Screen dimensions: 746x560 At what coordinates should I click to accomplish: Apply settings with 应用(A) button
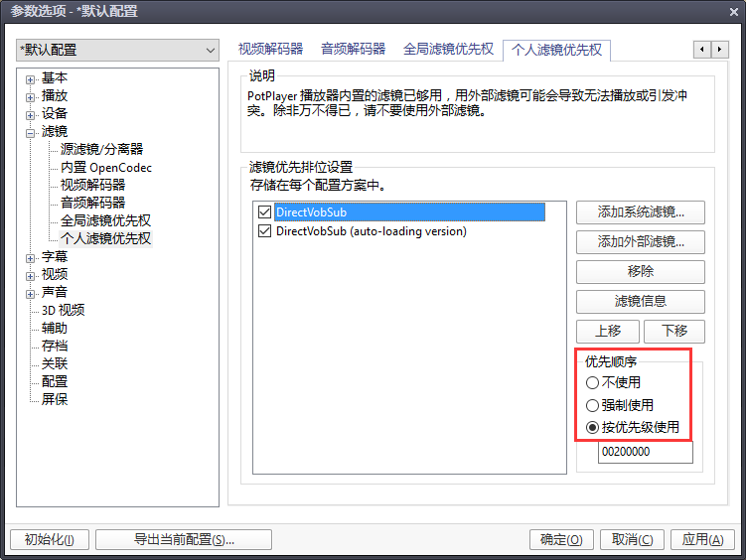coord(702,540)
